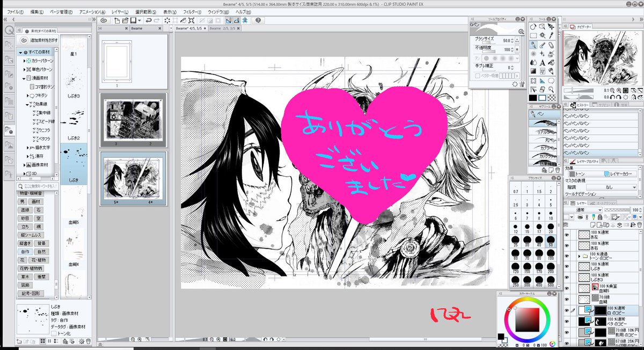Open the 階調 なし dropdown in Layer Property

611,187
